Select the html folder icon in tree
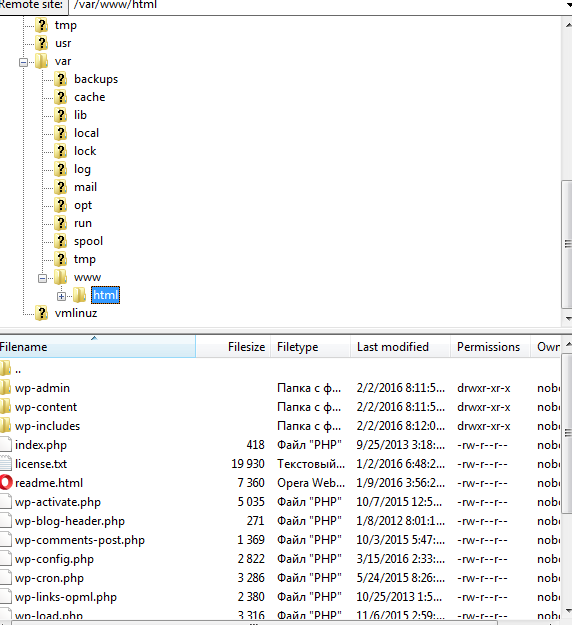Viewport: 572px width, 625px height. [x=79, y=295]
